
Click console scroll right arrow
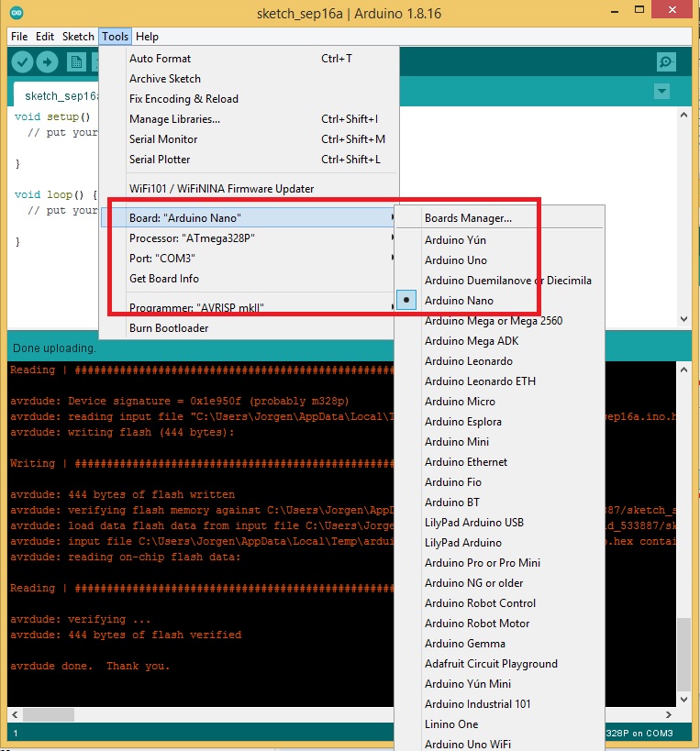tap(669, 714)
